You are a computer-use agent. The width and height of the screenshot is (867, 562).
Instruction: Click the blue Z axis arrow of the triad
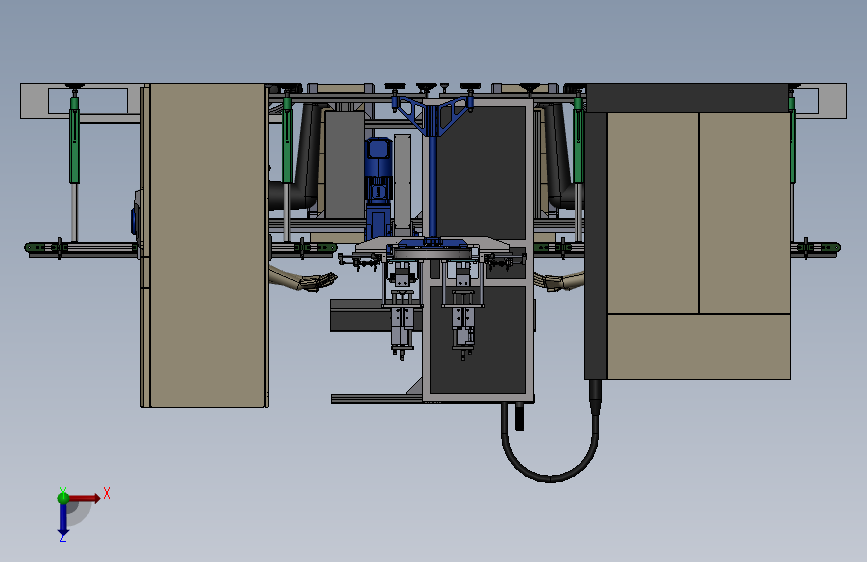(x=63, y=519)
